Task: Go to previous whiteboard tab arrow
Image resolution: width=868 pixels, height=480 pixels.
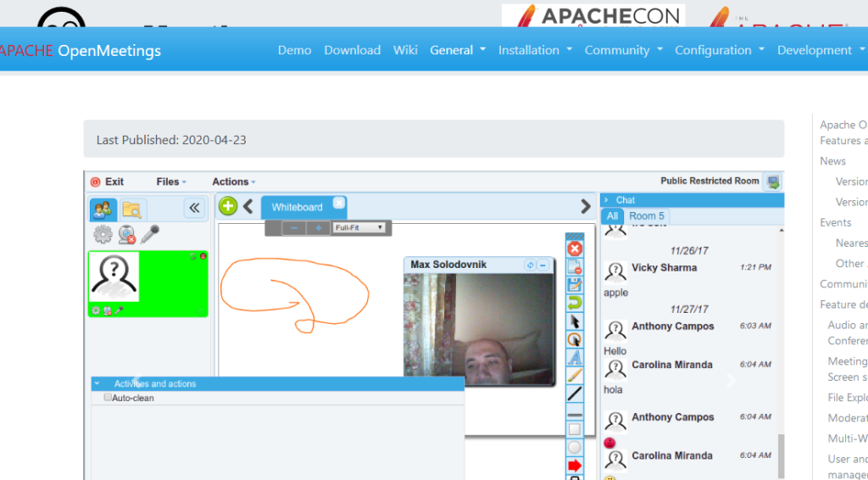Action: (x=248, y=207)
